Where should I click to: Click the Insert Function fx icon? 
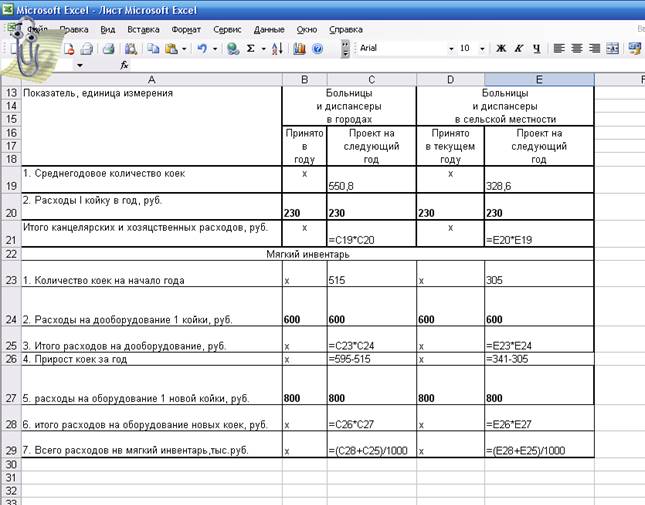tap(124, 65)
